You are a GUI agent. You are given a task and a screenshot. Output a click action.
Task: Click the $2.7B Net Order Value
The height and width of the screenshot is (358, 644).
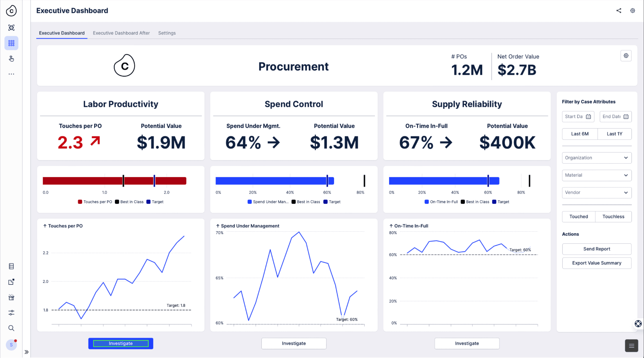(517, 70)
